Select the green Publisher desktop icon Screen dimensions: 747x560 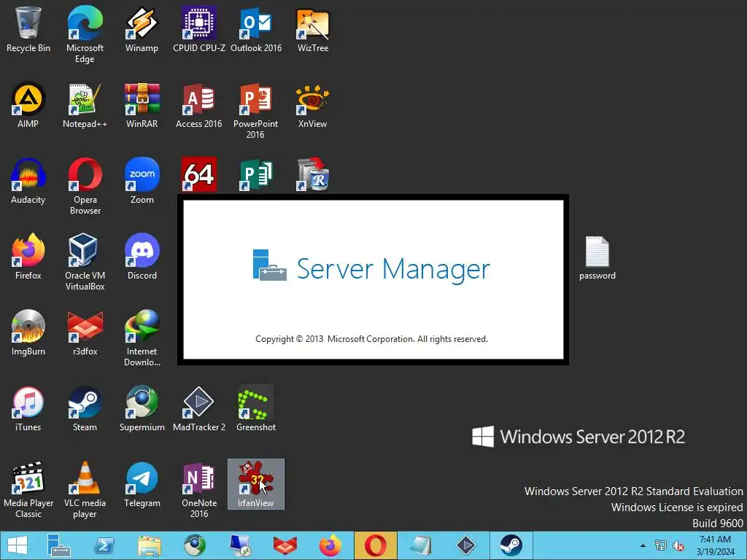[256, 174]
